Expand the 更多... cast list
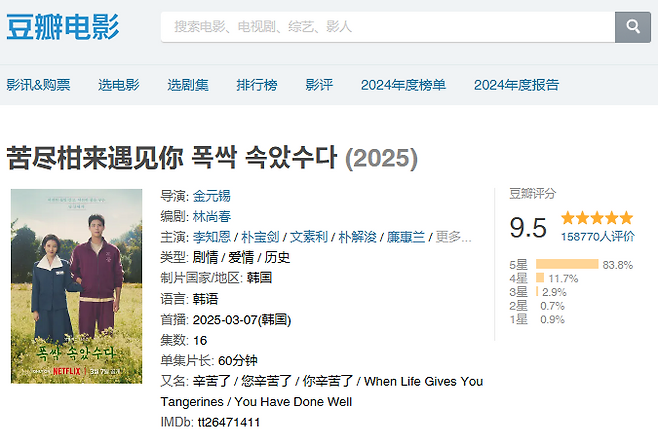658x445 pixels. coord(453,237)
